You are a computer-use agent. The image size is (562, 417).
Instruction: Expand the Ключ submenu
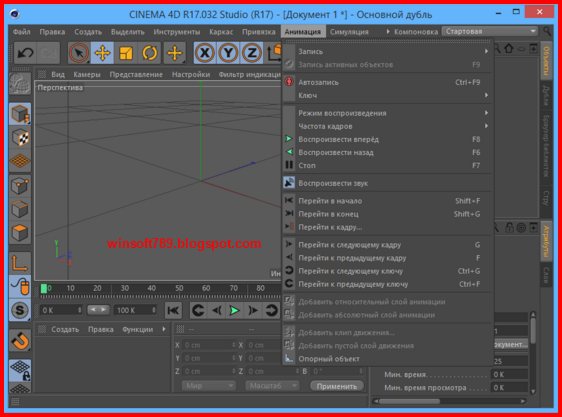coord(388,95)
